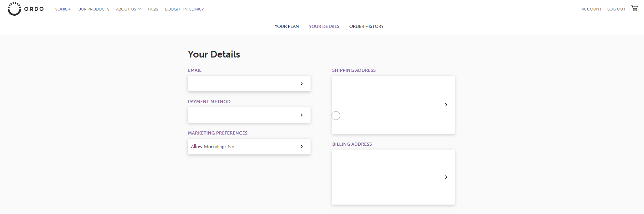Select the Your Details tab
The image size is (644, 214).
pyautogui.click(x=324, y=26)
